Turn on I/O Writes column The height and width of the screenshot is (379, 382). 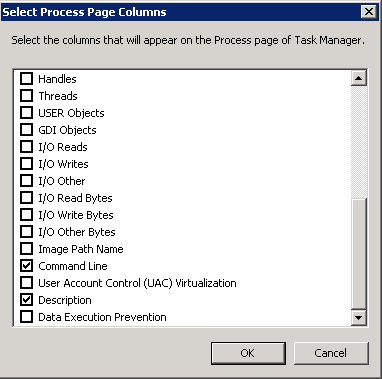pos(26,164)
